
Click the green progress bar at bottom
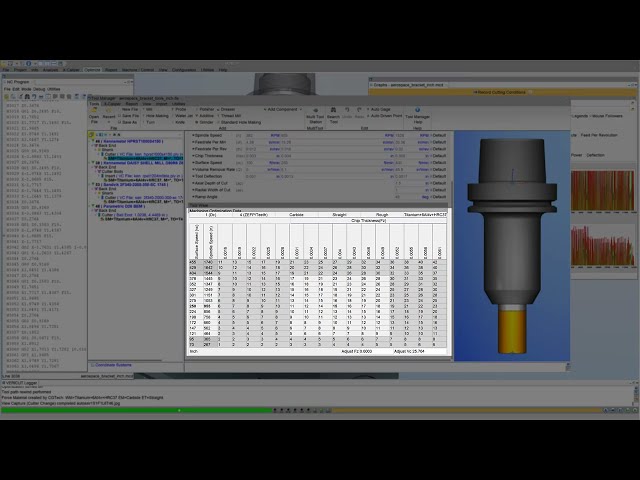[x=136, y=410]
